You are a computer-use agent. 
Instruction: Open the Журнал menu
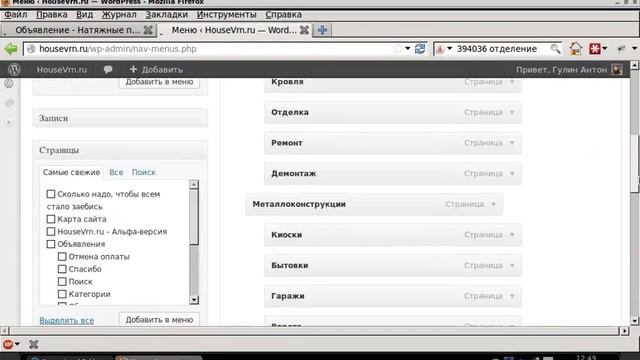tap(119, 15)
